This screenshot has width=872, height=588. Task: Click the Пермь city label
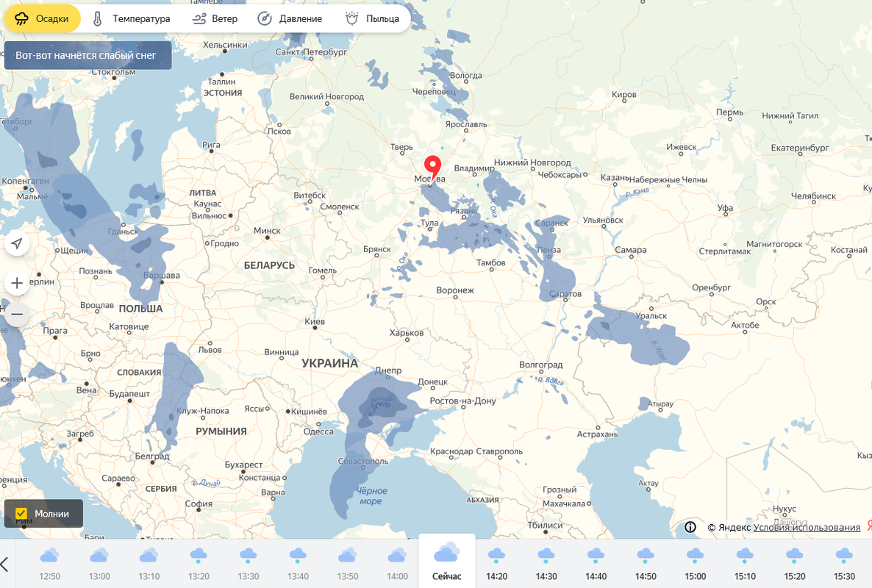pyautogui.click(x=729, y=112)
